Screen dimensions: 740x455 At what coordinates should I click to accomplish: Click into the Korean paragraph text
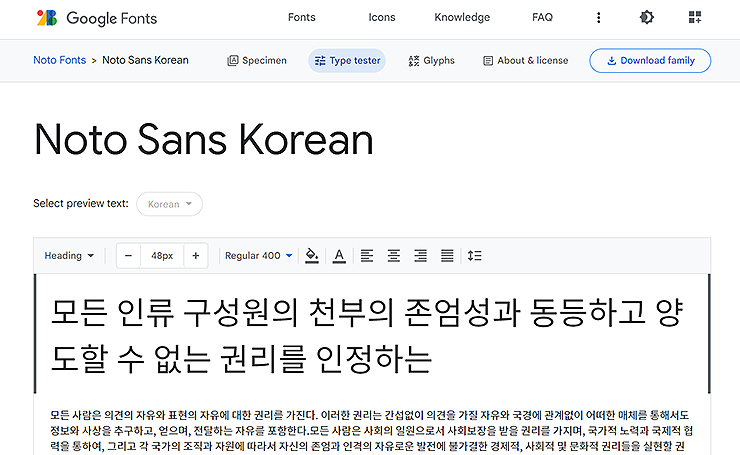tap(371, 430)
